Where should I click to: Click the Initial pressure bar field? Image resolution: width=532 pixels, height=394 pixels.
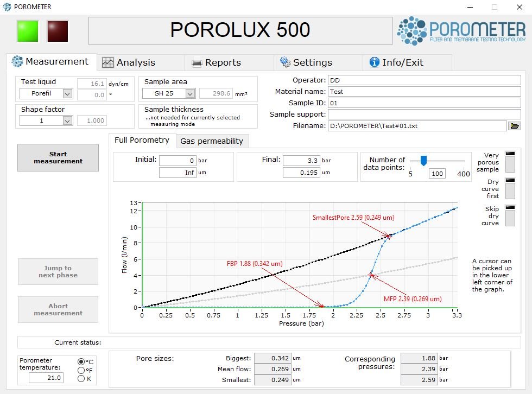pos(178,161)
